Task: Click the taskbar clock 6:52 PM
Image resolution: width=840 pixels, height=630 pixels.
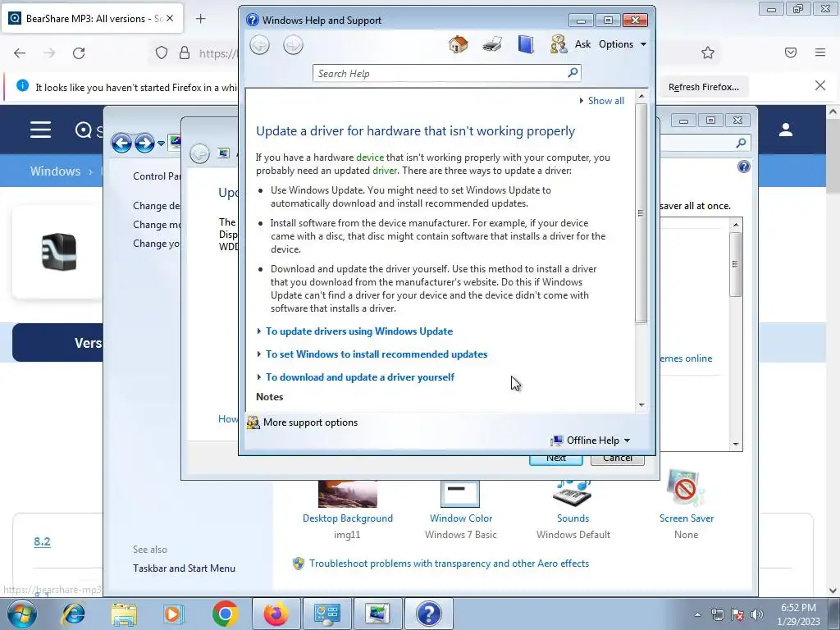Action: (798, 608)
